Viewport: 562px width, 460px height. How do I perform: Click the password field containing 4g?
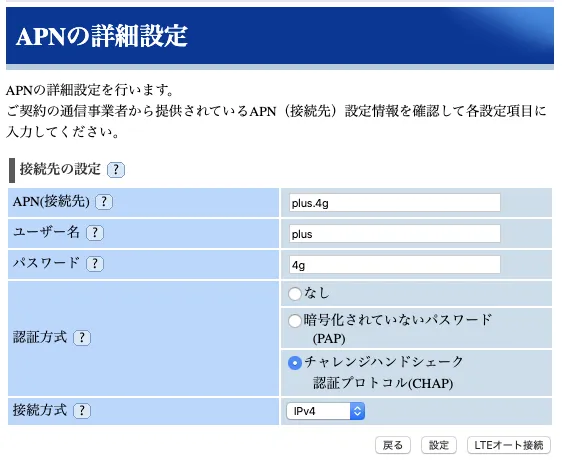(395, 265)
